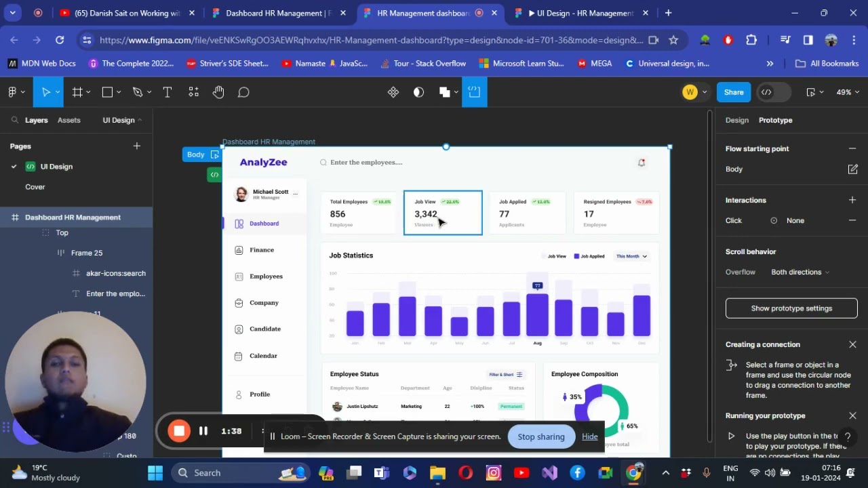Image resolution: width=868 pixels, height=488 pixels.
Task: Close the Running your prototype tip
Action: [852, 415]
